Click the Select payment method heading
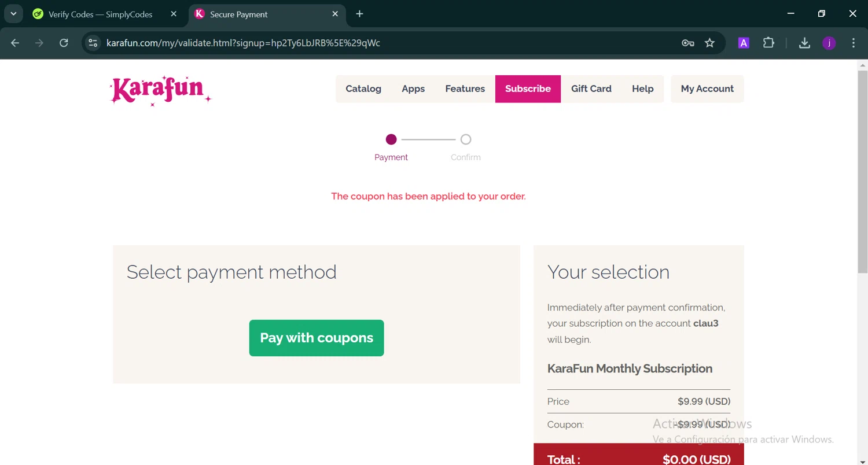Viewport: 868px width, 465px height. tap(231, 272)
